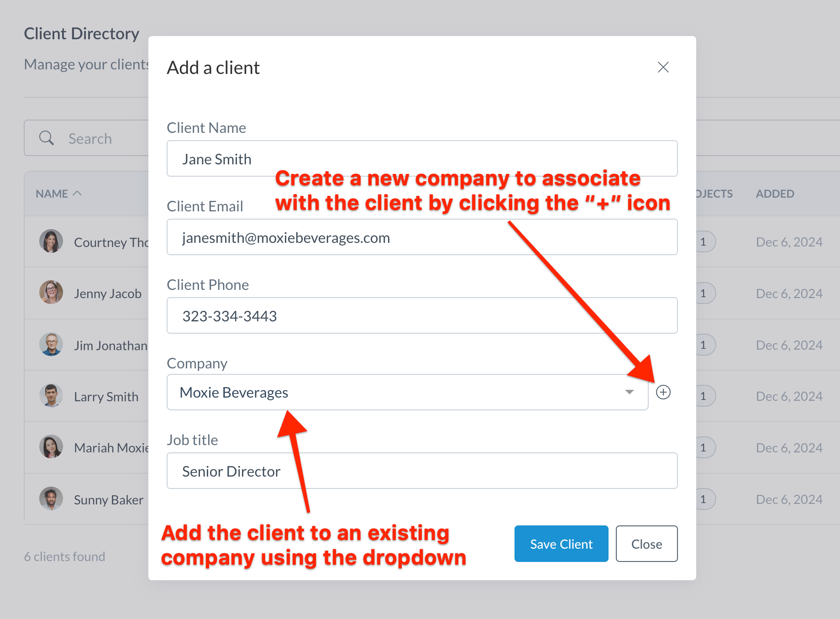Edit the Client Phone number field
The height and width of the screenshot is (619, 840).
coord(421,316)
